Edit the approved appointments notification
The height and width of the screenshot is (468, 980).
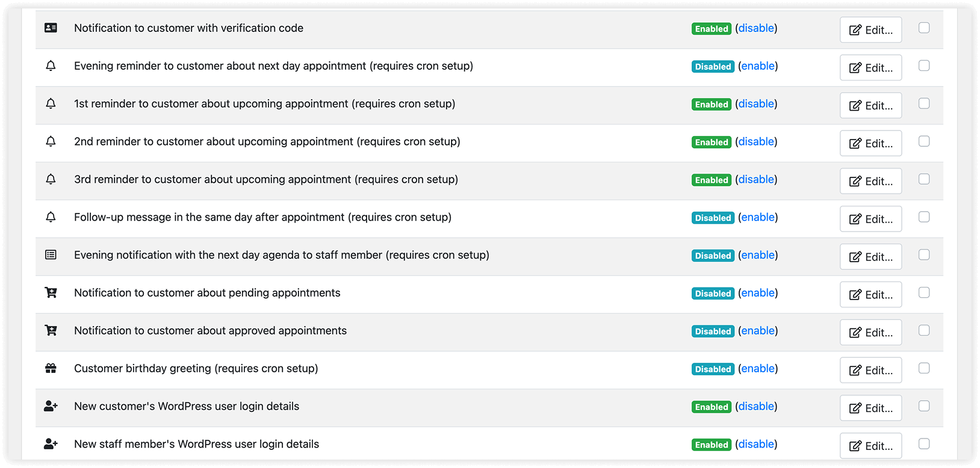[870, 333]
